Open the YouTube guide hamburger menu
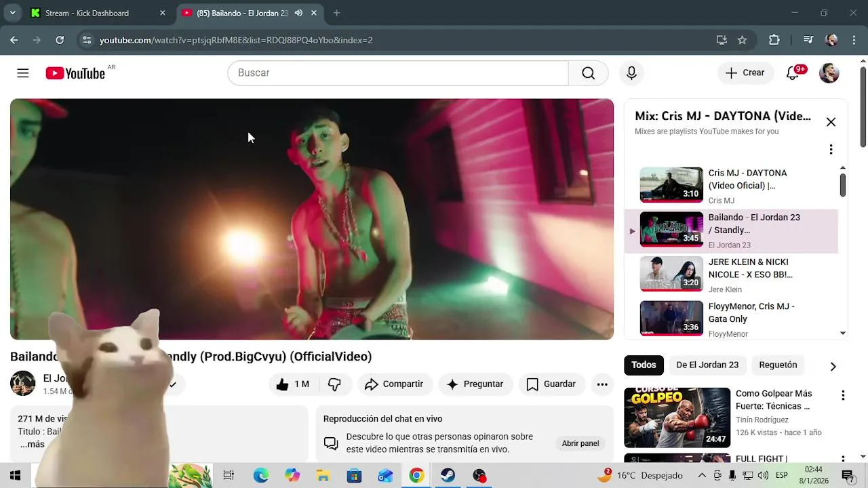This screenshot has width=868, height=488. pos(23,73)
